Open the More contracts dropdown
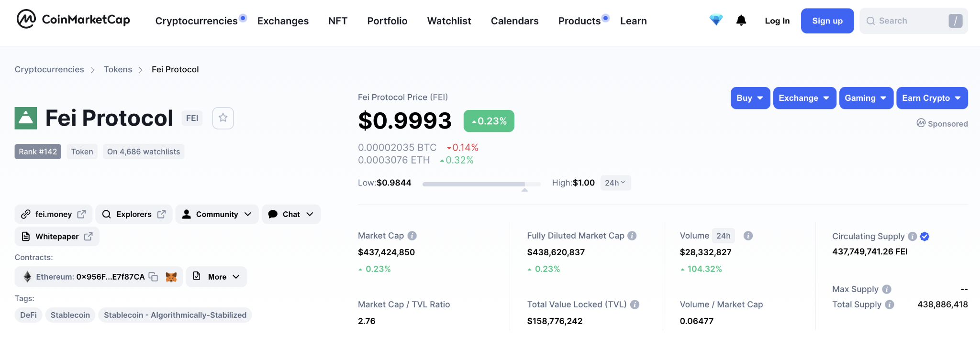 point(216,277)
